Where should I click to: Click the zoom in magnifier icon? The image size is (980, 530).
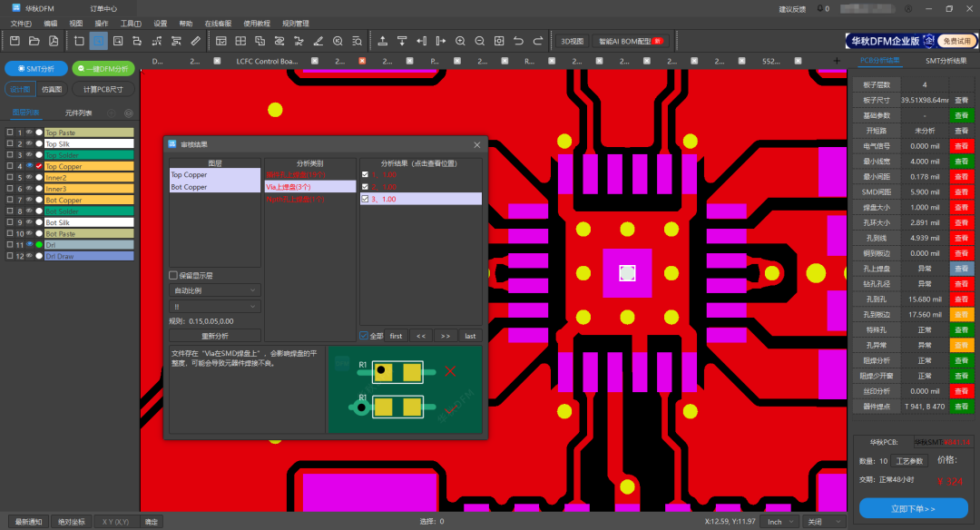pyautogui.click(x=460, y=41)
